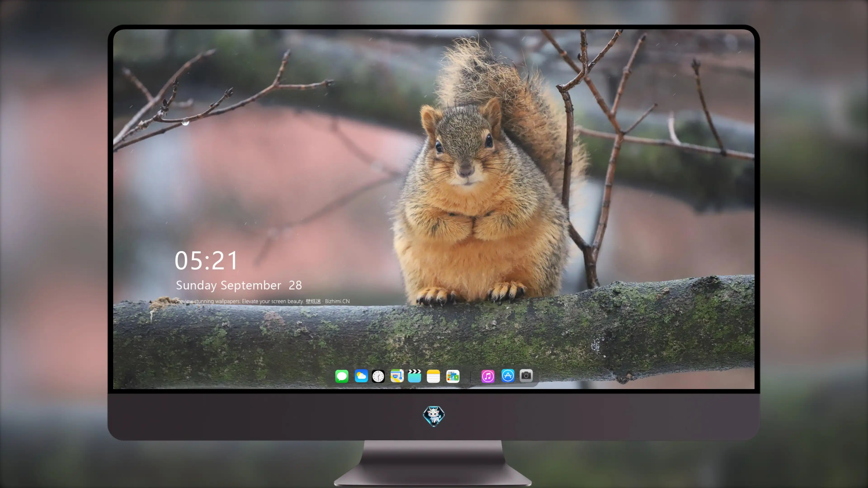Launch the pink iTunes music app
Screen dimensions: 868x488
point(488,376)
